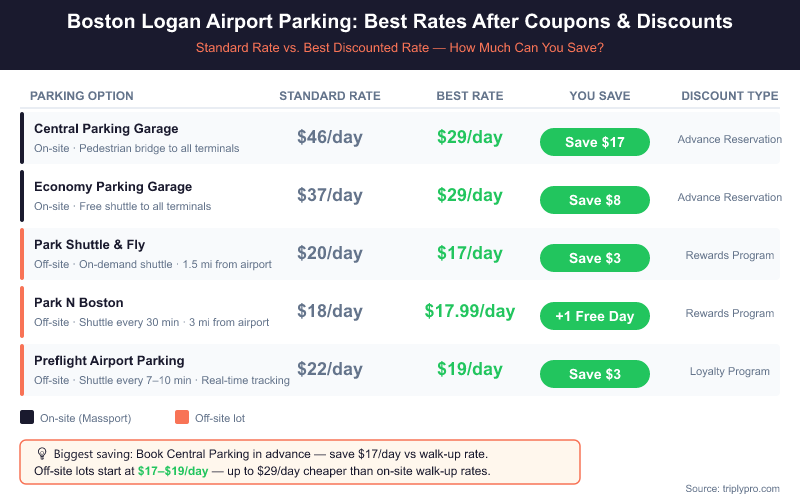Screen dimensions: 800x500
Task: Click Park Shuttle & Fly Save $3 badge
Action: pyautogui.click(x=595, y=258)
